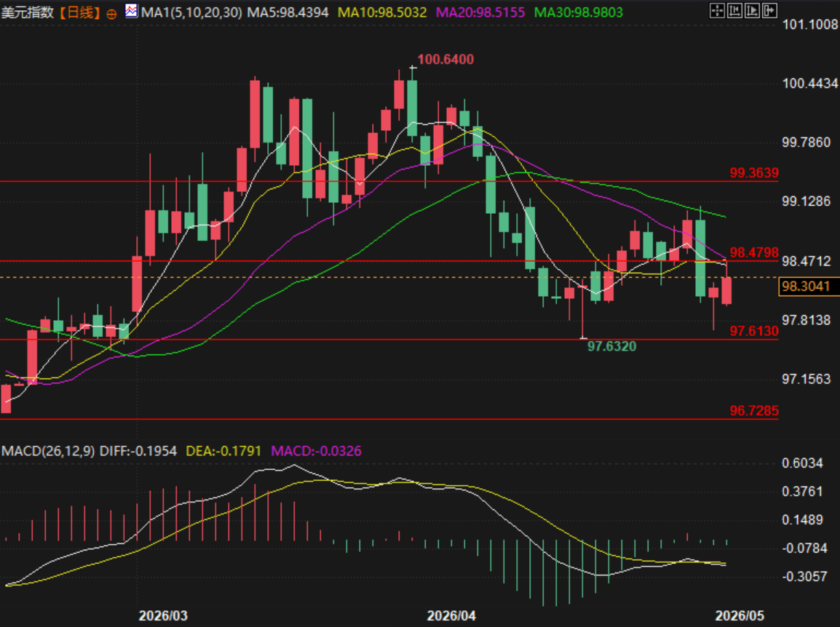The width and height of the screenshot is (840, 627).
Task: Click the shrink chart axis icon
Action: (734, 10)
